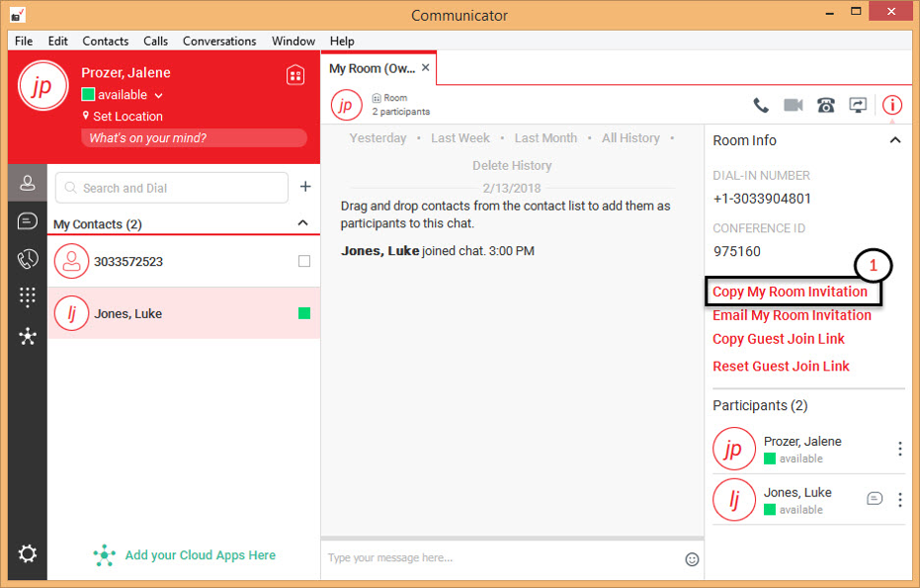Start a video call in My Room
Image resolution: width=920 pixels, height=588 pixels.
click(x=794, y=105)
